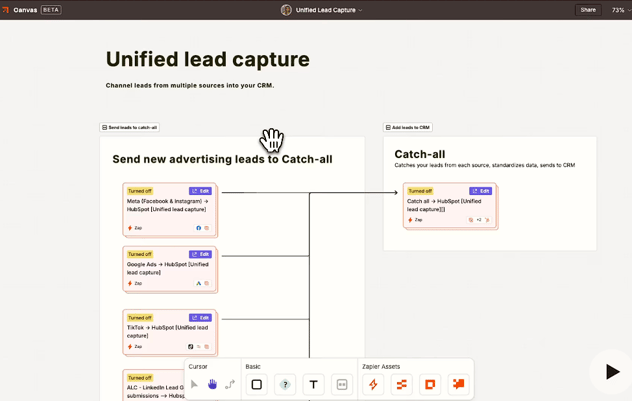Select the Meta (Facebook & Instagram) zap title
Screen dimensions: 632x401
click(x=167, y=205)
